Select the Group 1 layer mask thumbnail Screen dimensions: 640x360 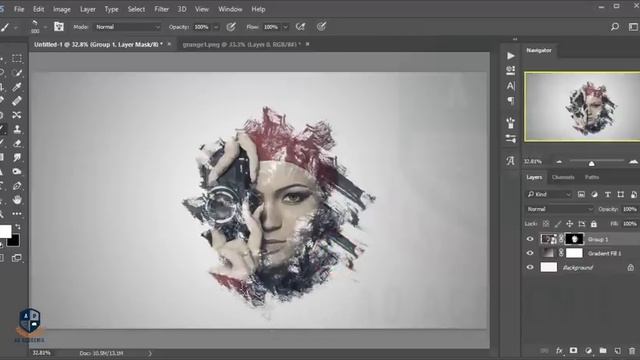coord(574,239)
